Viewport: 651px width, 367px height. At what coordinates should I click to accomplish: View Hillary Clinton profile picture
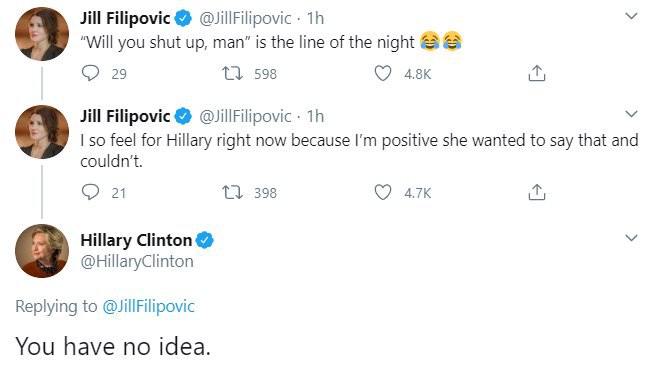[x=42, y=251]
